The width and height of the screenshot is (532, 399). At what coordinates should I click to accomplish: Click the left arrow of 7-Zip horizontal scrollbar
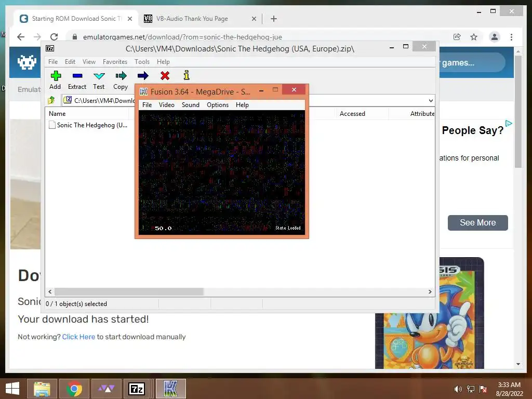click(x=50, y=291)
